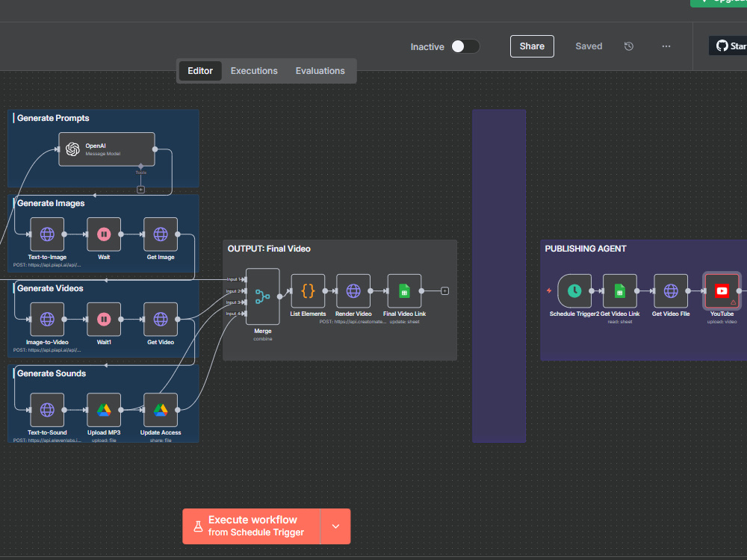Select the Generate Sounds sticky note title
747x560 pixels.
pos(52,374)
